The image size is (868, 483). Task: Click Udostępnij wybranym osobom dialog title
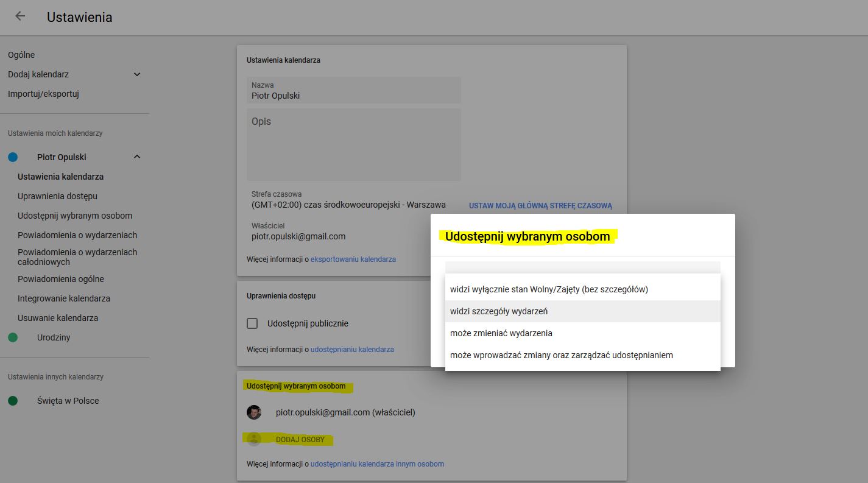pyautogui.click(x=528, y=236)
